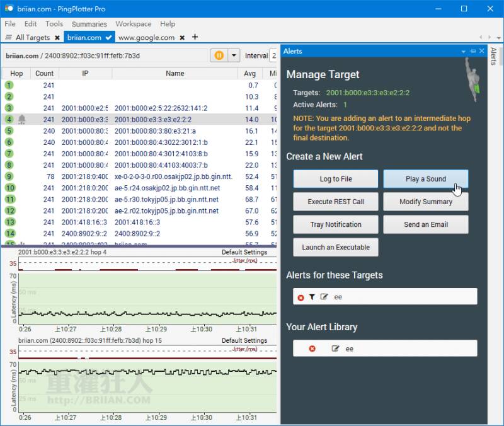
Task: Create a Play a Sound alert
Action: pos(426,179)
